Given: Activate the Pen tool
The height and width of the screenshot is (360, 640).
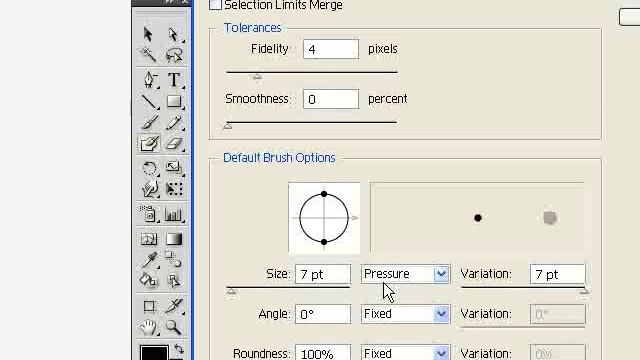Looking at the screenshot, I should click(x=149, y=80).
